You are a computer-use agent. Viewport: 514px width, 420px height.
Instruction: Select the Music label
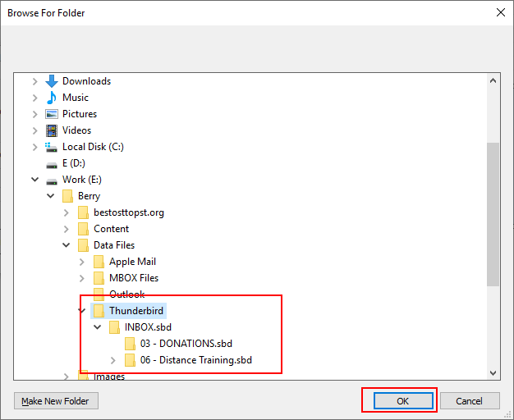point(76,98)
